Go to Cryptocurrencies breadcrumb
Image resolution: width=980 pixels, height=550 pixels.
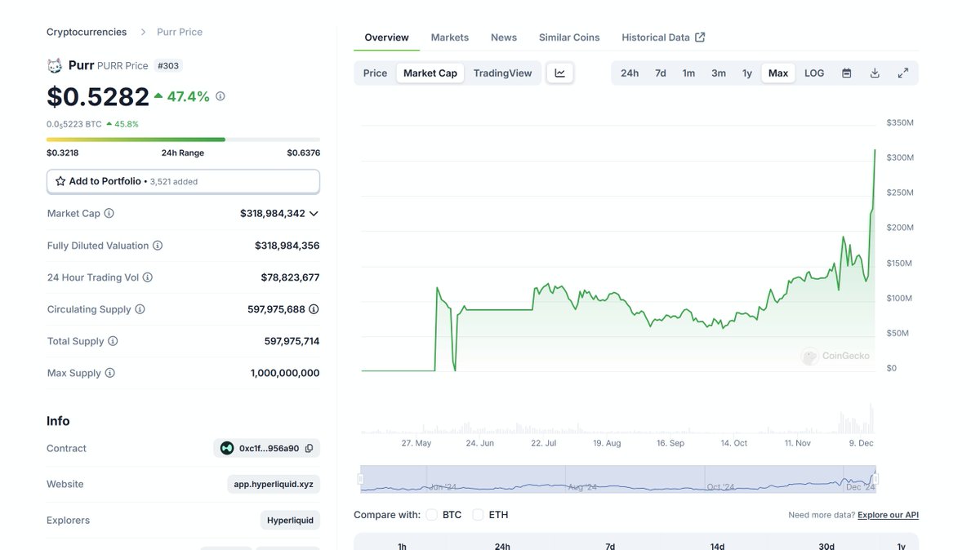87,32
